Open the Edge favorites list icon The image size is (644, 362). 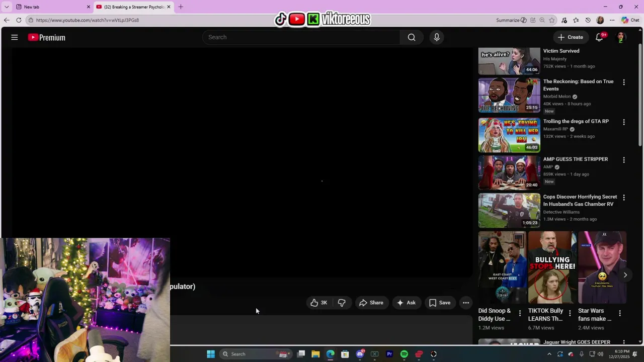tap(576, 20)
